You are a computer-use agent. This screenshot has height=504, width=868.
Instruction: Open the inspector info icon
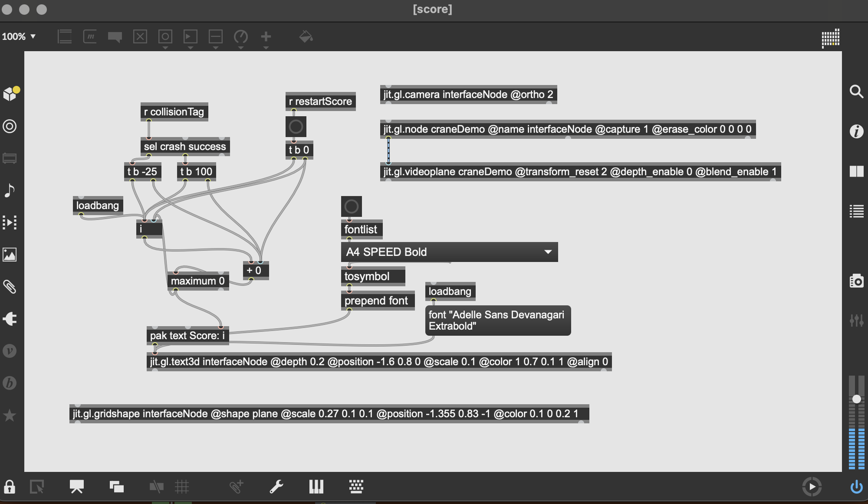(x=856, y=131)
